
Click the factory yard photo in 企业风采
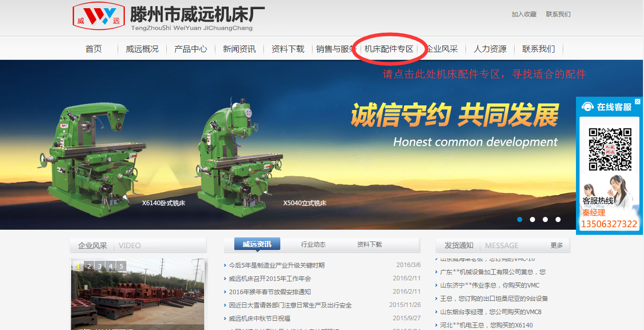pyautogui.click(x=138, y=295)
